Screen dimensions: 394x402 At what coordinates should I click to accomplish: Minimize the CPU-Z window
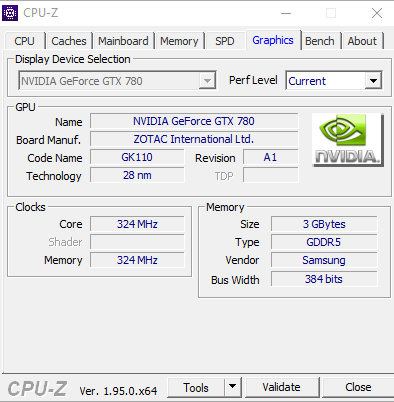(286, 13)
